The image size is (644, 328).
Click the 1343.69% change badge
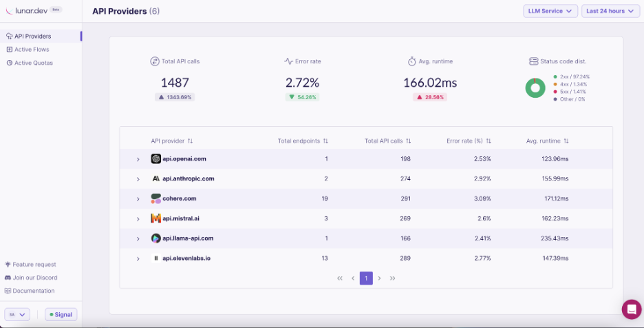point(175,98)
